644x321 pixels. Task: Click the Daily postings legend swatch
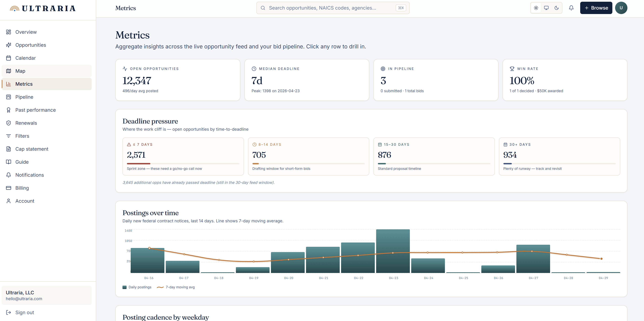[x=125, y=287]
